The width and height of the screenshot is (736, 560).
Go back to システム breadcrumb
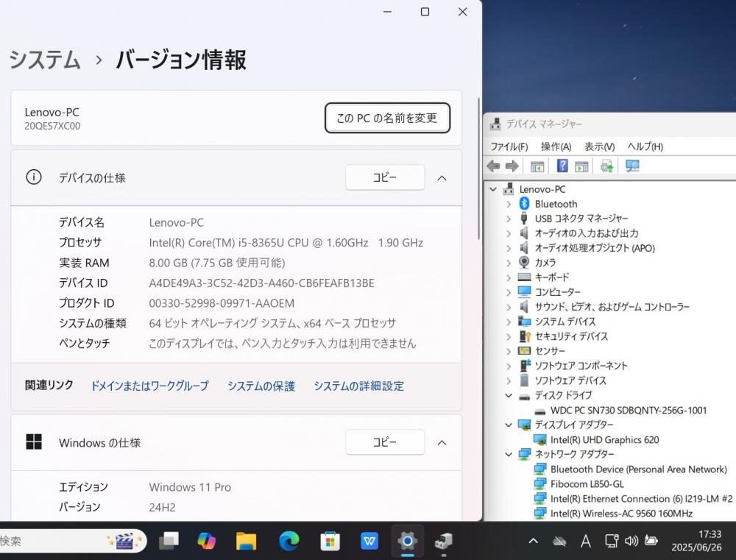tap(45, 60)
